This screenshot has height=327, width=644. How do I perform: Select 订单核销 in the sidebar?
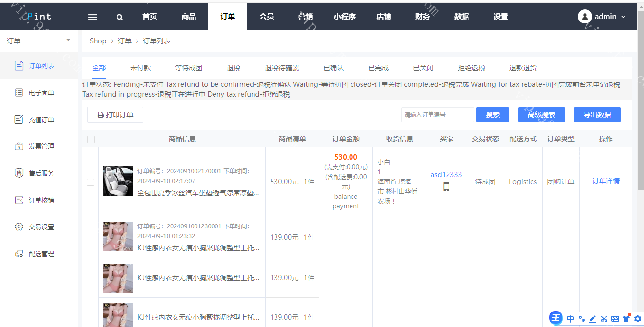pos(41,200)
